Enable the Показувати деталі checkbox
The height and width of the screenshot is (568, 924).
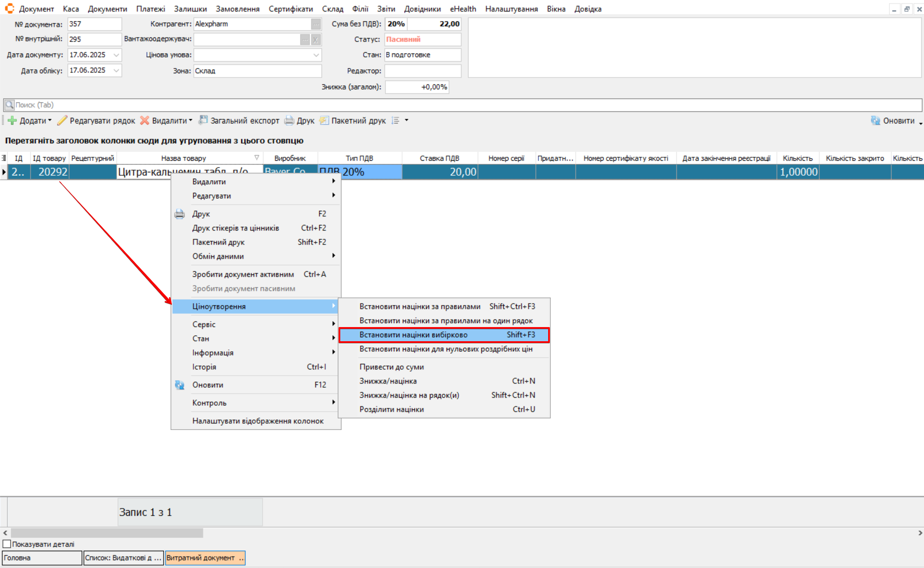tap(7, 544)
